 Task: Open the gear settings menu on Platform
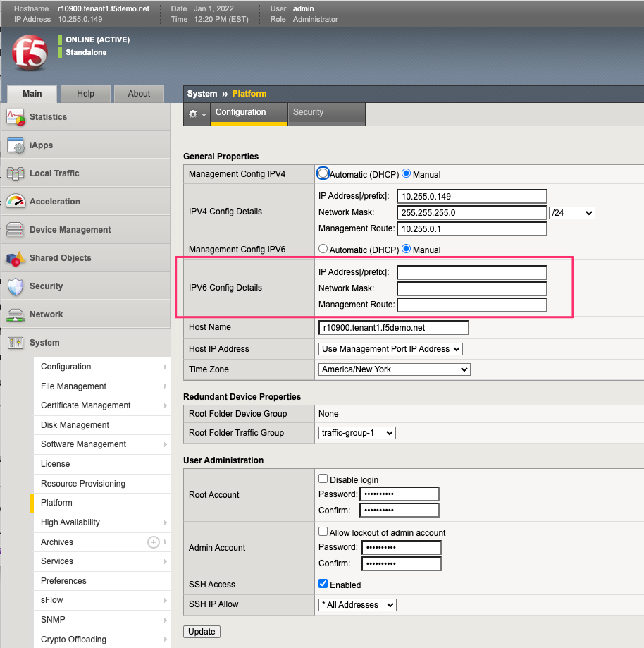pyautogui.click(x=197, y=114)
